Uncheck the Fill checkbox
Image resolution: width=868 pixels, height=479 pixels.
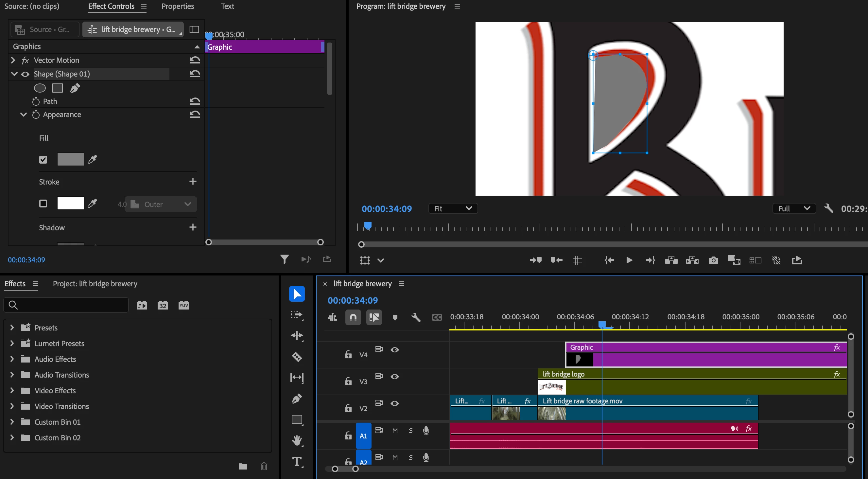pos(43,159)
